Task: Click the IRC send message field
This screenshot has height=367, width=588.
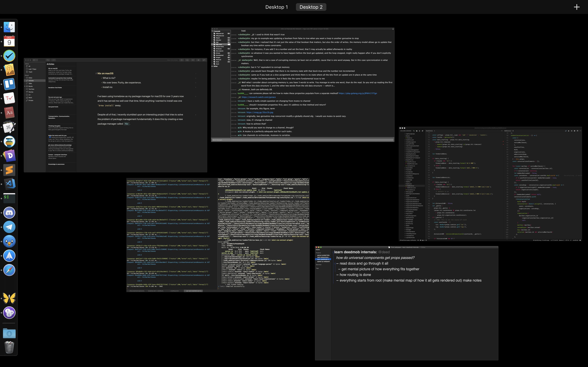Action: 302,140
